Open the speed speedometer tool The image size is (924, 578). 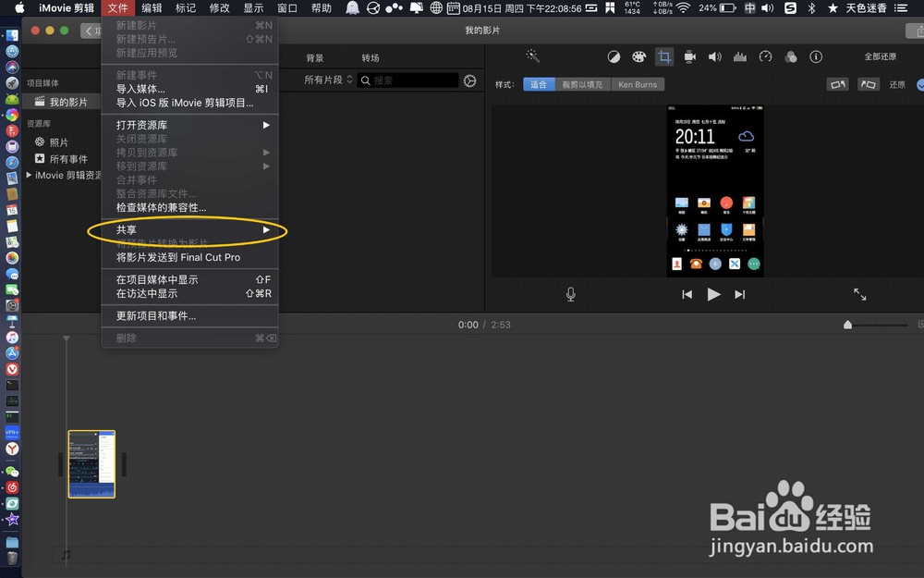point(765,56)
